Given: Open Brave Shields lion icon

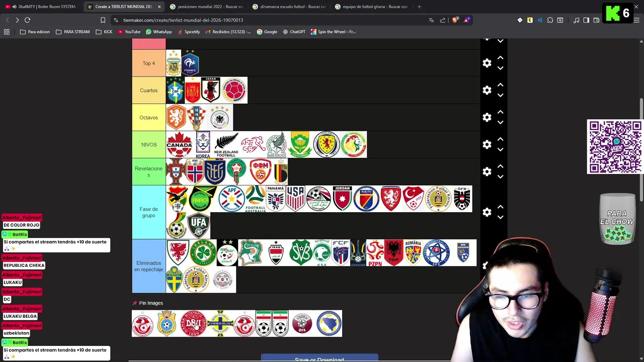Looking at the screenshot, I should coord(455,20).
